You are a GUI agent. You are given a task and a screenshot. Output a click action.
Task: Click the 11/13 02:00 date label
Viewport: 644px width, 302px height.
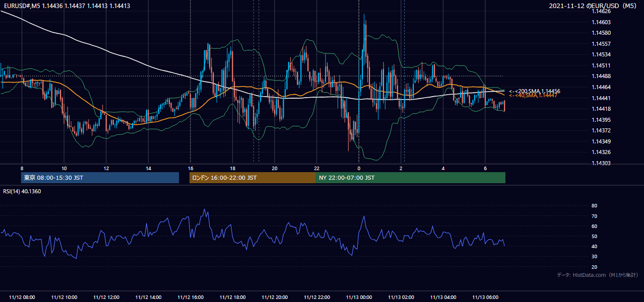401,297
